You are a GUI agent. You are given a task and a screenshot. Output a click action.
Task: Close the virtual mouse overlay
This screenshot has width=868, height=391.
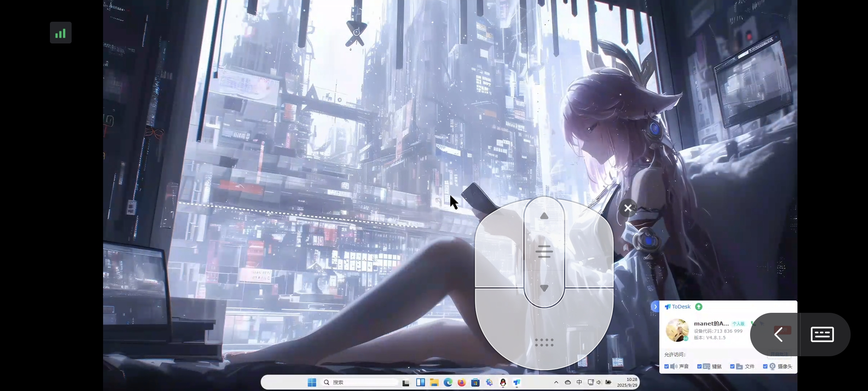(x=628, y=208)
